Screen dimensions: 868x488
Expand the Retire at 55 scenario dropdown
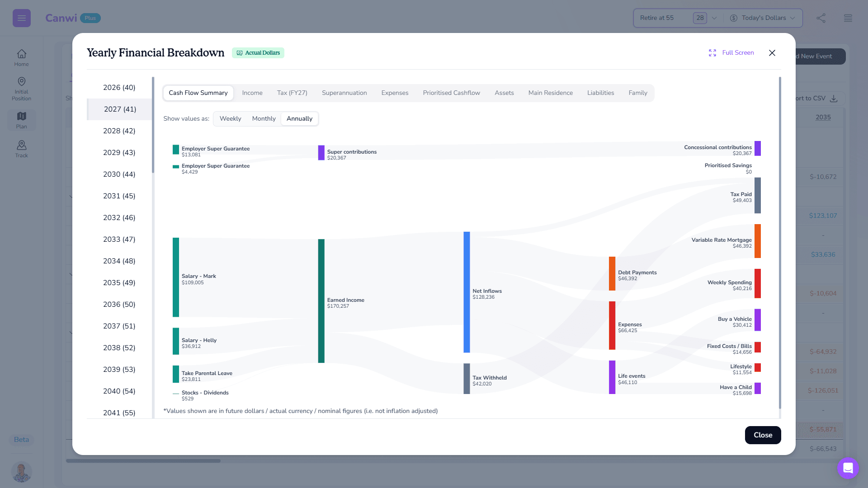click(x=714, y=18)
